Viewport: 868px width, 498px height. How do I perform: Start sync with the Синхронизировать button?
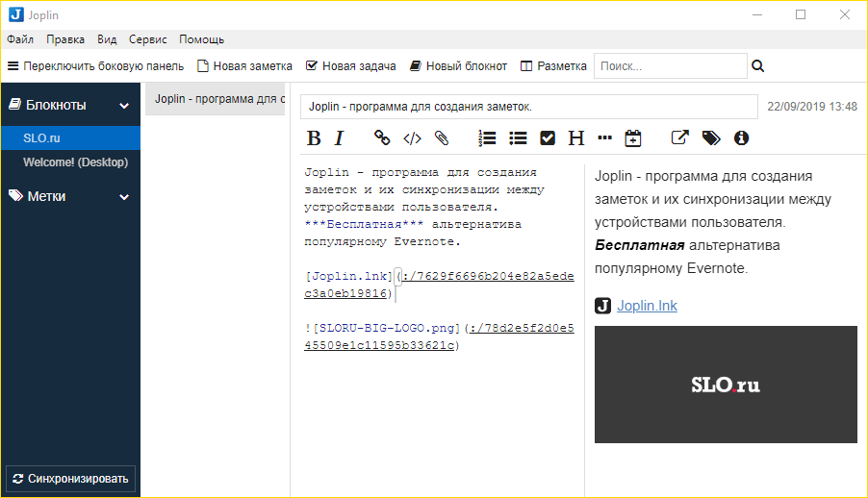(x=70, y=479)
